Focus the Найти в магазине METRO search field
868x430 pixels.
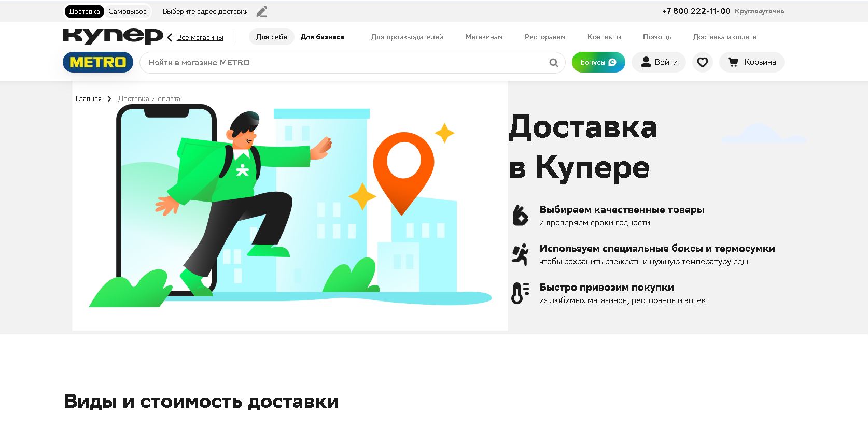(352, 63)
